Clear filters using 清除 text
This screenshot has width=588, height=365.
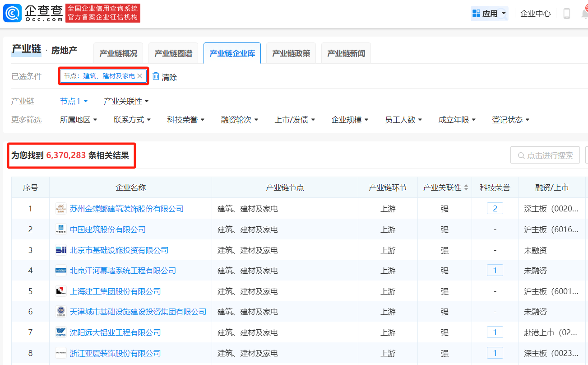tap(169, 77)
